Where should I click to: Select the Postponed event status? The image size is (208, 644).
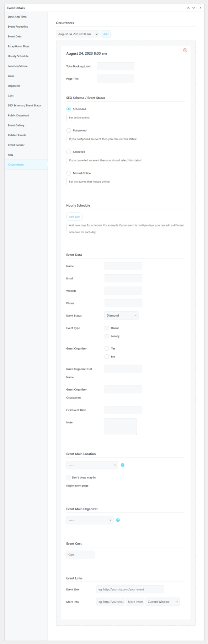[68, 130]
